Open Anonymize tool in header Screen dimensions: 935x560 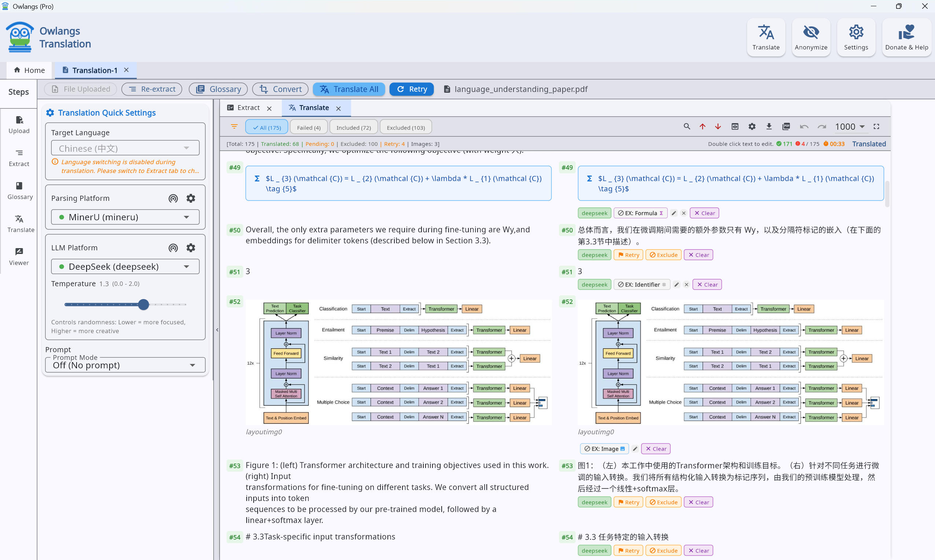click(x=810, y=37)
